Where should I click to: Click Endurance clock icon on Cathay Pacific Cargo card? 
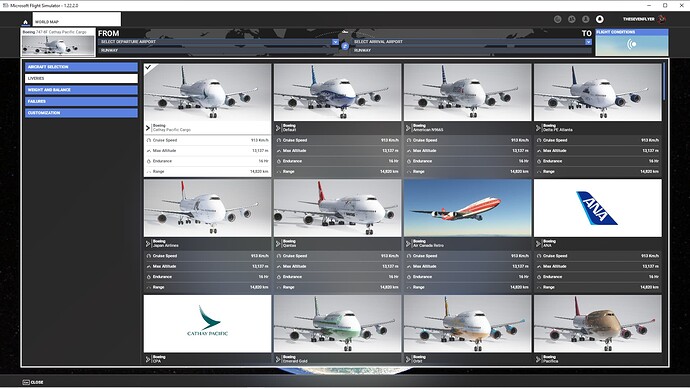coord(149,161)
